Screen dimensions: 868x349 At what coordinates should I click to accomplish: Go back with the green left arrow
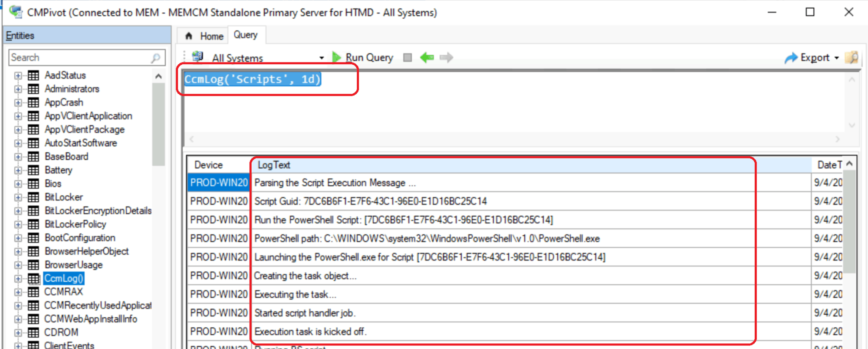(x=427, y=57)
